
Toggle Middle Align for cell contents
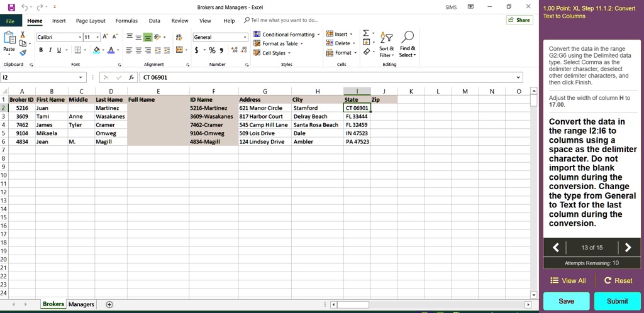pyautogui.click(x=138, y=37)
